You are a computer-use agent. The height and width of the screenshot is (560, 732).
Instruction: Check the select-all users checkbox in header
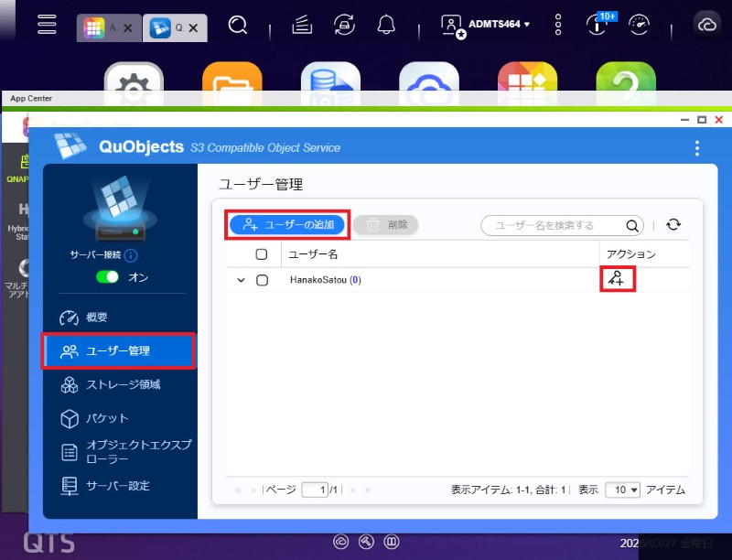262,253
